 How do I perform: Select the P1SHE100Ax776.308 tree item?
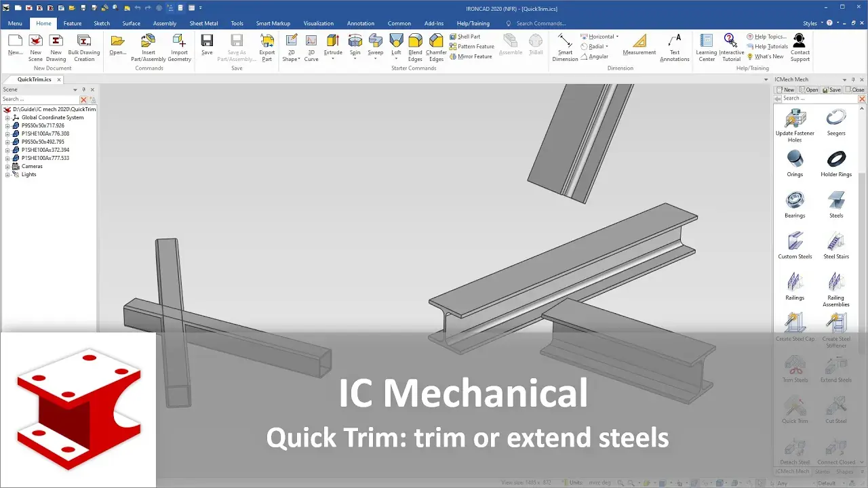45,134
